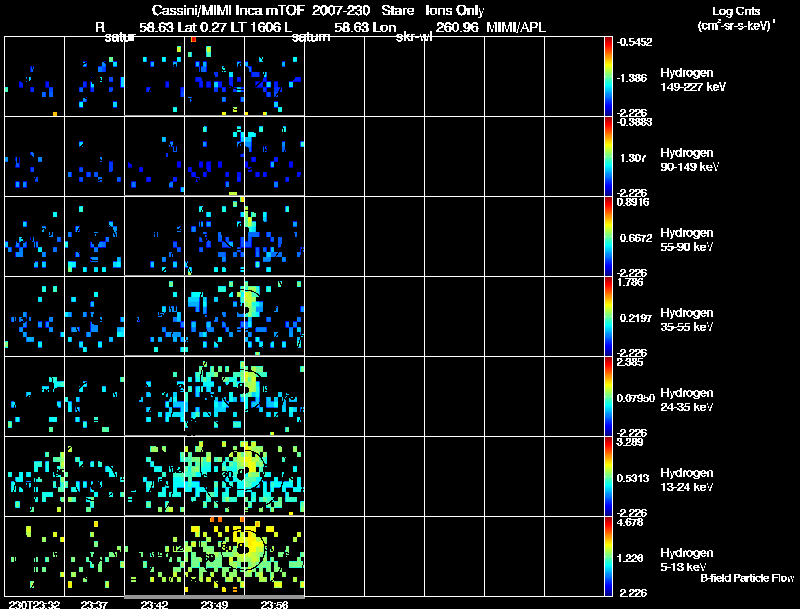Click the Hydrogen 35-55 keV color bar
800x609 pixels.
[608, 317]
